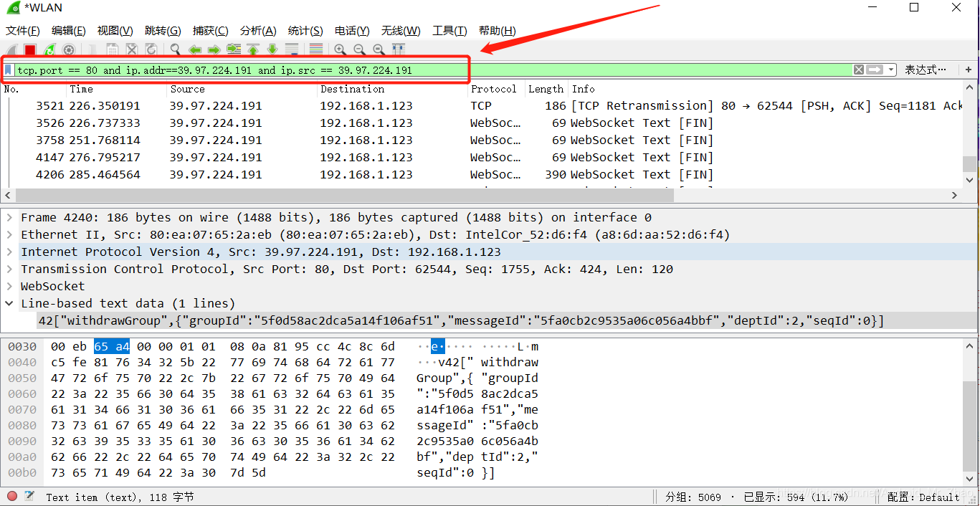The image size is (980, 506).
Task: Reset text to normal size
Action: pos(379,49)
